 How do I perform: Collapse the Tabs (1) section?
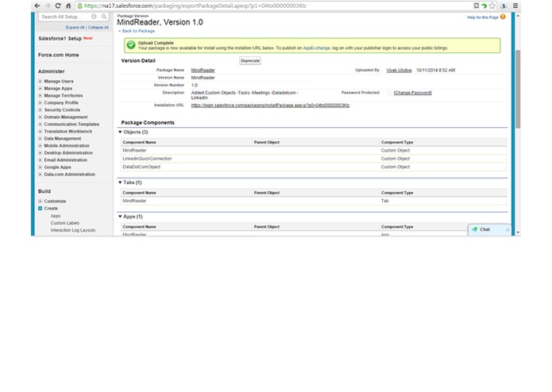120,183
